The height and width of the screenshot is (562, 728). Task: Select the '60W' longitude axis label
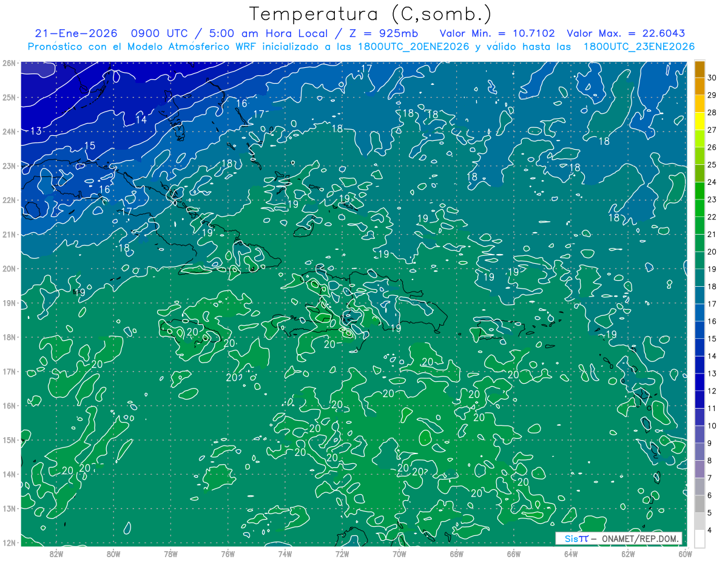click(684, 554)
